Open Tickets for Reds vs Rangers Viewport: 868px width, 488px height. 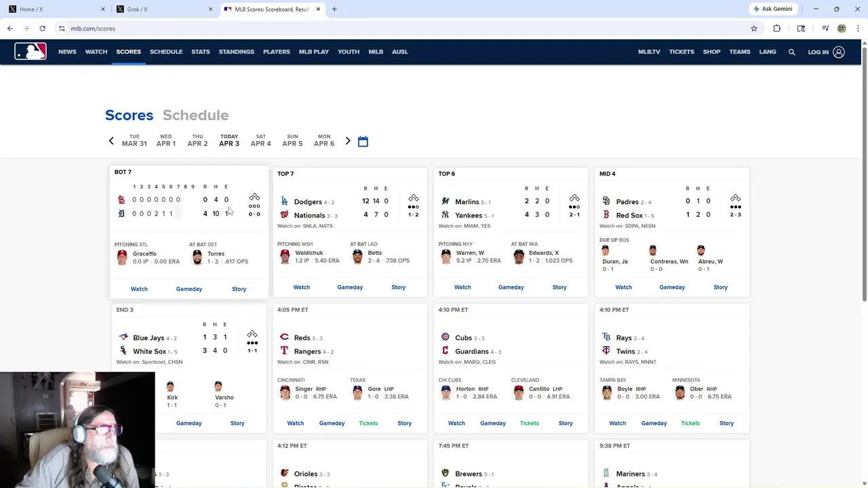coord(368,423)
